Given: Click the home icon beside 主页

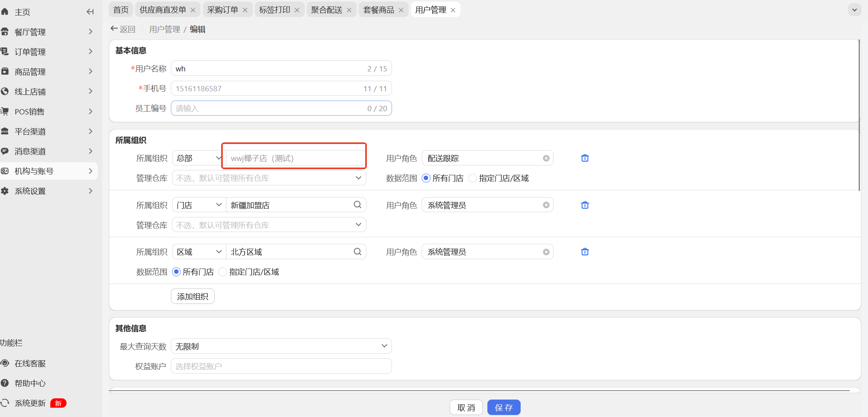Looking at the screenshot, I should click(x=5, y=12).
